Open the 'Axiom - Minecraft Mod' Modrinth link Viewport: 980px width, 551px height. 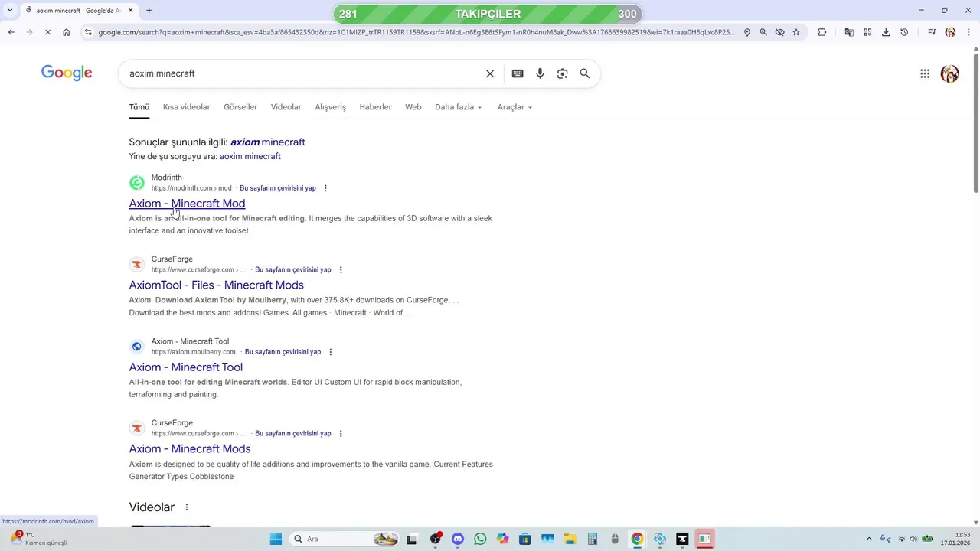[187, 204]
